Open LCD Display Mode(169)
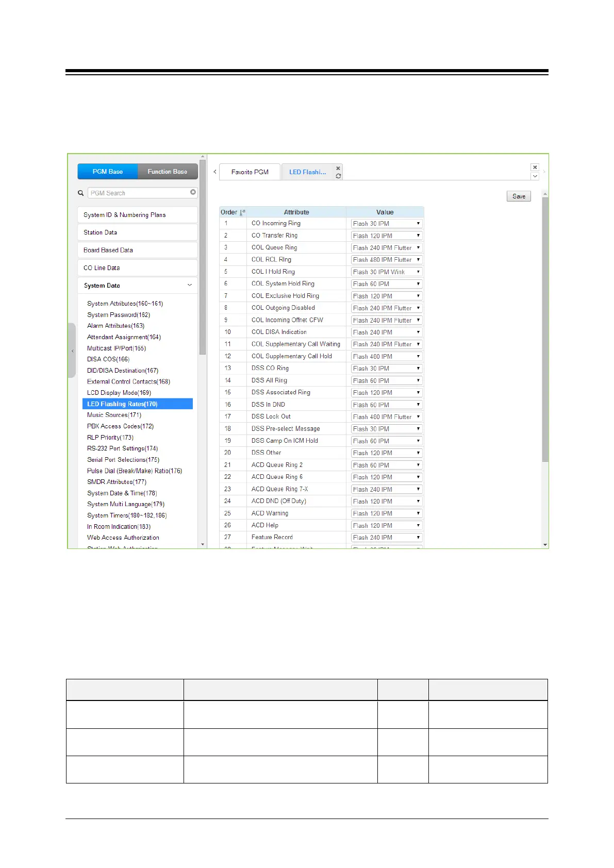This screenshot has height=868, width=614. (119, 393)
